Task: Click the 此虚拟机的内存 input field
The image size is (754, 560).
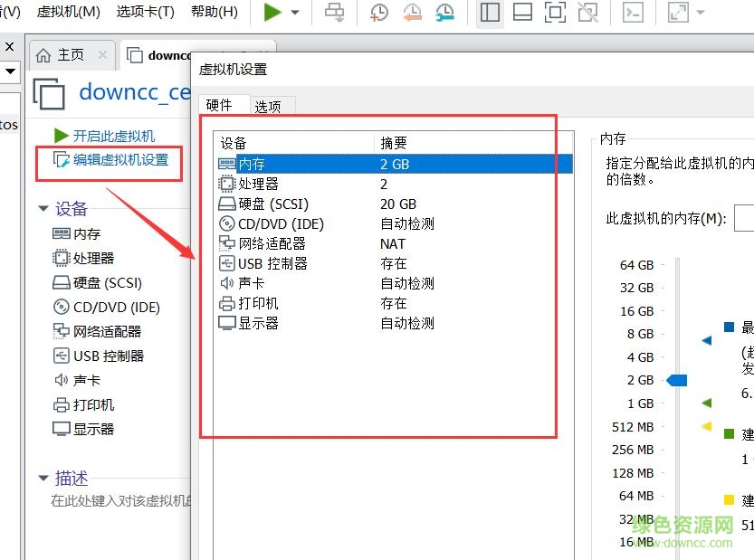Action: pyautogui.click(x=744, y=218)
